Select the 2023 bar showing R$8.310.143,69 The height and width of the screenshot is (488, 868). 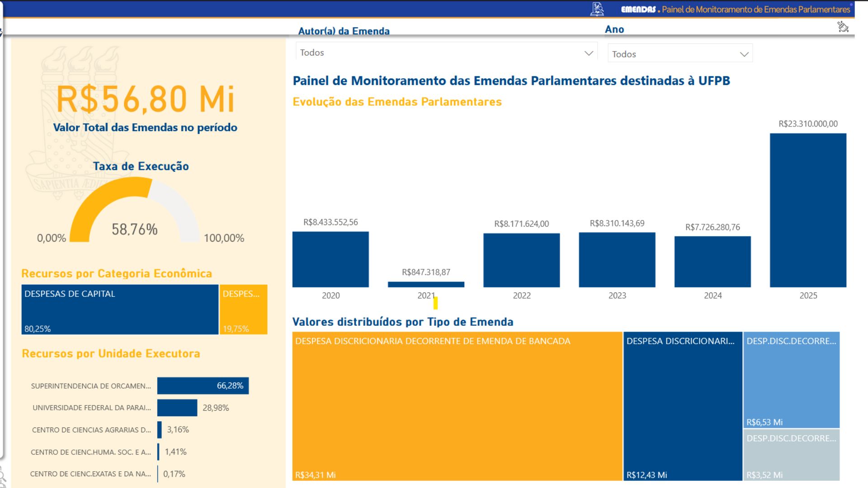click(x=617, y=260)
